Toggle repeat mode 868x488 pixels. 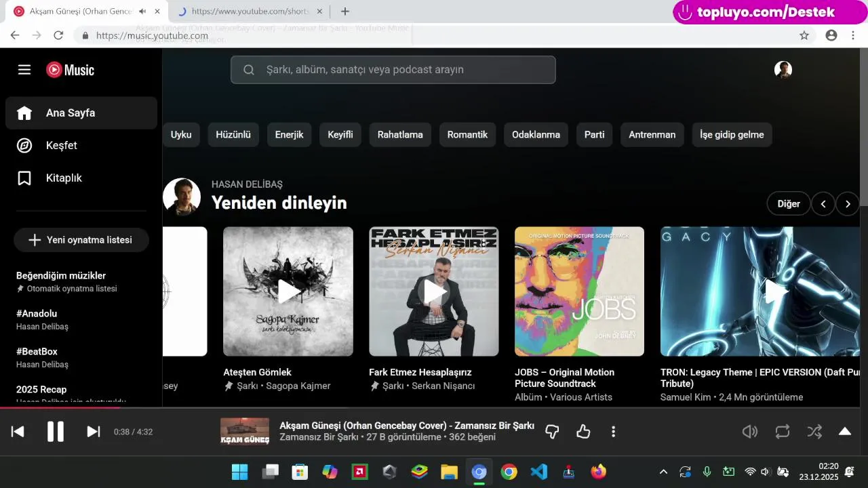tap(783, 432)
